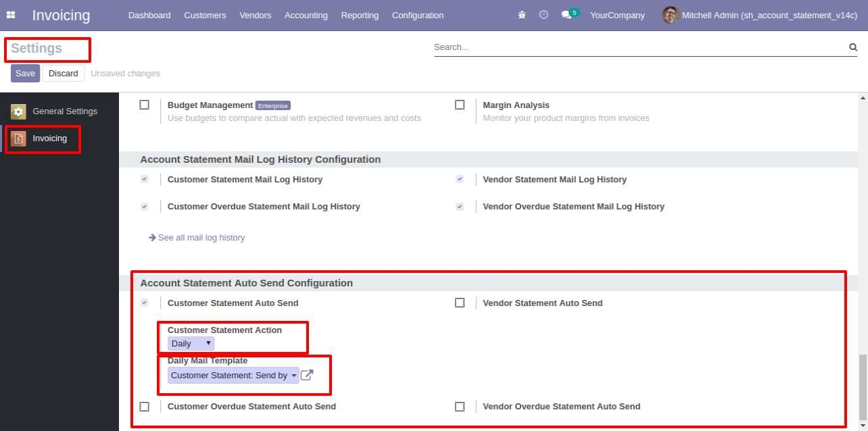Viewport: 868px width, 431px height.
Task: Open the activities clock icon
Action: (x=544, y=15)
